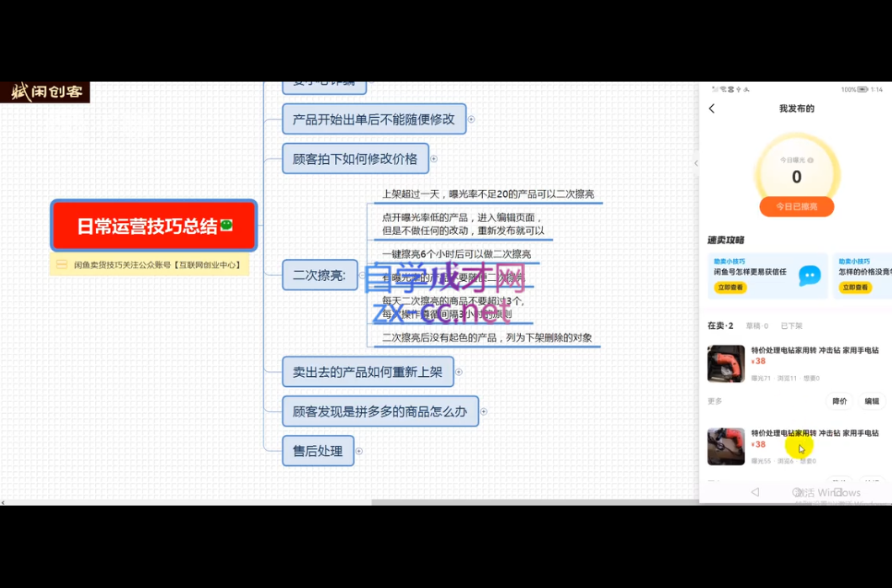Switch to the 草稿 tab

(x=757, y=326)
